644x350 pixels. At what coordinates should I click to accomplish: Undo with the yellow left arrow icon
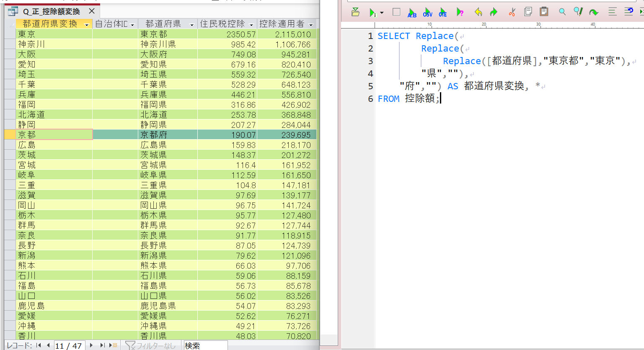(478, 12)
